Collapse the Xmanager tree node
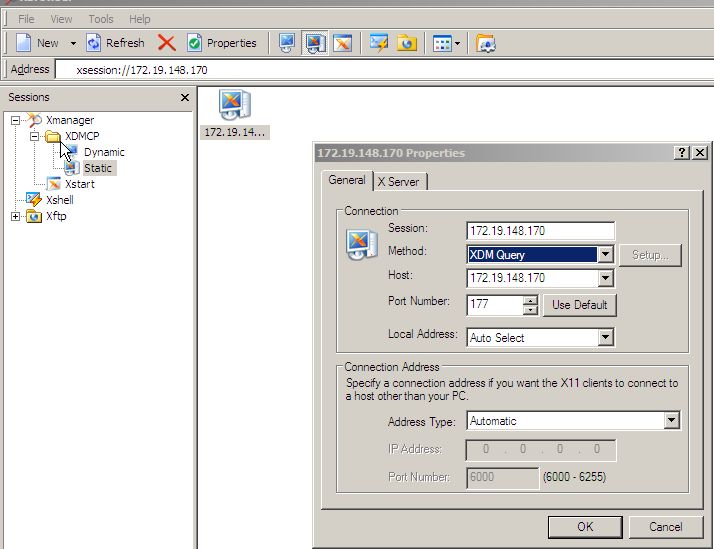This screenshot has height=549, width=714. pos(15,120)
